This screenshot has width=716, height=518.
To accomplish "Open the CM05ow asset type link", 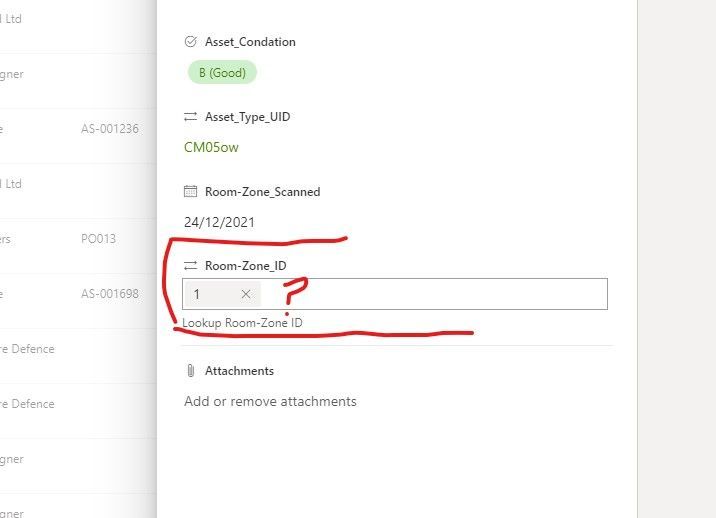I will [211, 148].
